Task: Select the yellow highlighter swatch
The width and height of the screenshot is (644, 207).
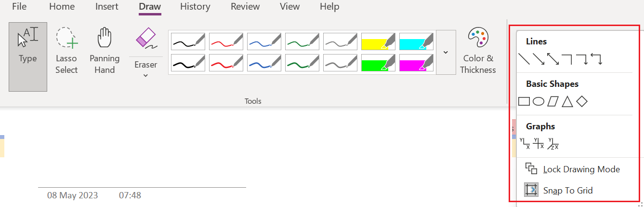Action: point(379,41)
